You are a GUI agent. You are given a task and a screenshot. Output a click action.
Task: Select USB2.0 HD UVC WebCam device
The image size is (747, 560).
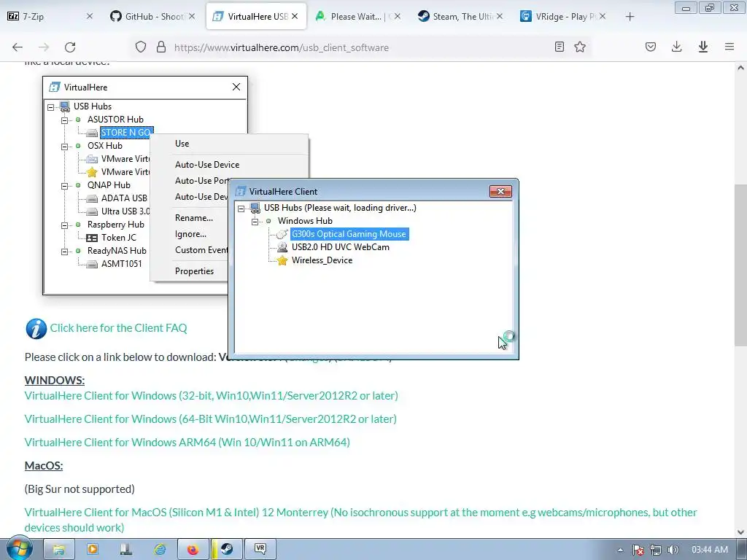(x=340, y=247)
